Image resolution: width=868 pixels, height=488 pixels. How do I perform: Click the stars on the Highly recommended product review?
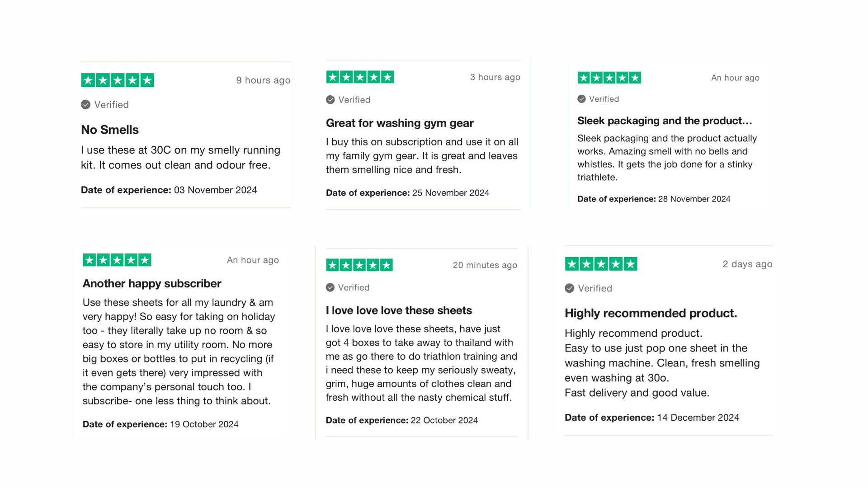[x=601, y=264]
